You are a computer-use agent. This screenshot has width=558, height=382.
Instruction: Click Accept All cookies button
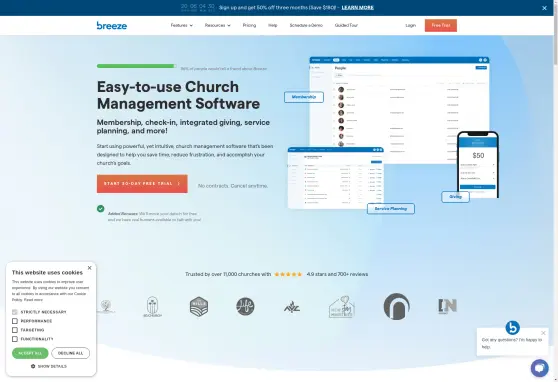click(x=30, y=353)
